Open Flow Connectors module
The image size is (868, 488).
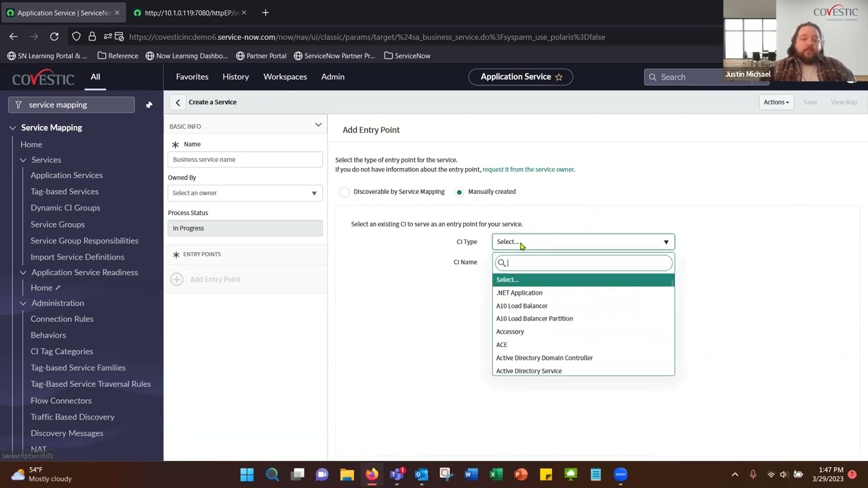point(61,401)
